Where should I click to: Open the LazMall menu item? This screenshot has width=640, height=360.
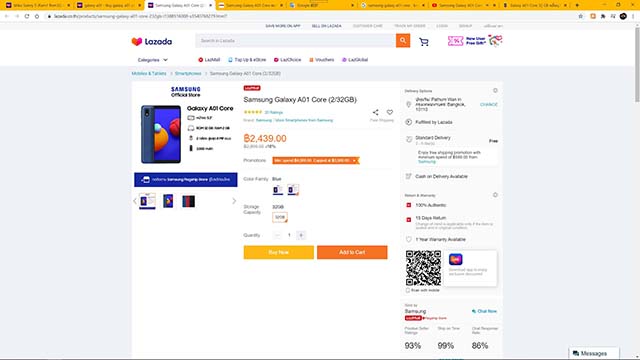[209, 60]
